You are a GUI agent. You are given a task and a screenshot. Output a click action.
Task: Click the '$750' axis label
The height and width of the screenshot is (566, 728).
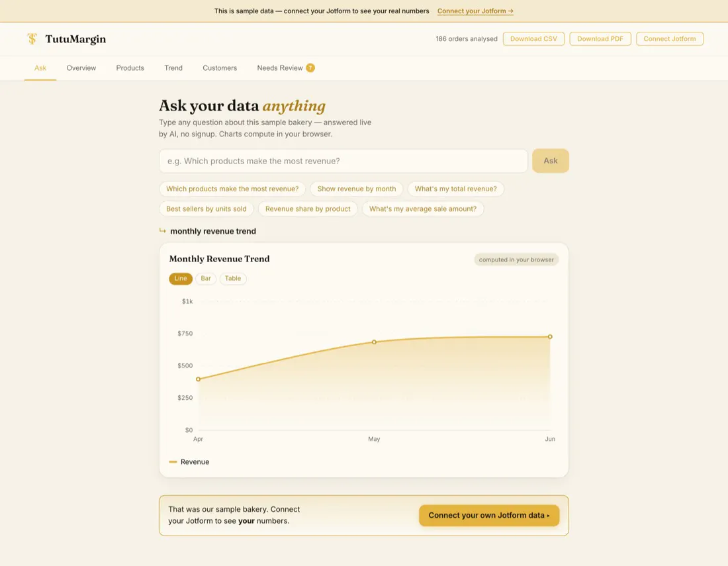(x=185, y=334)
